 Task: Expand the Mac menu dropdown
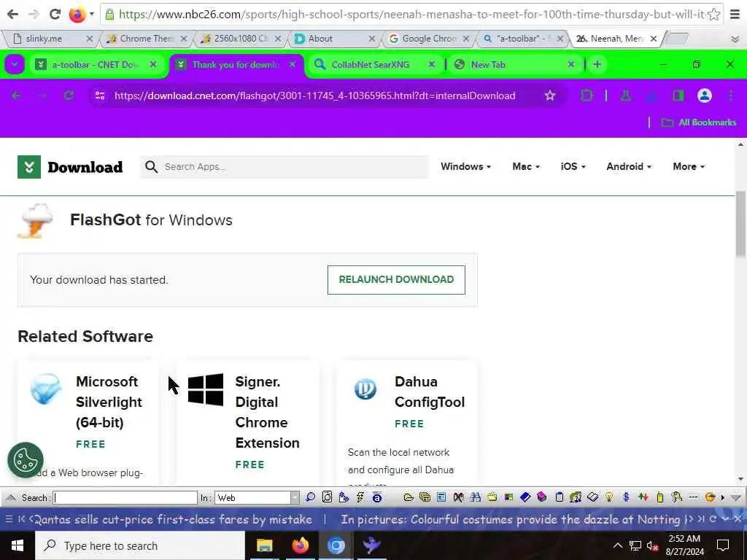click(x=526, y=167)
